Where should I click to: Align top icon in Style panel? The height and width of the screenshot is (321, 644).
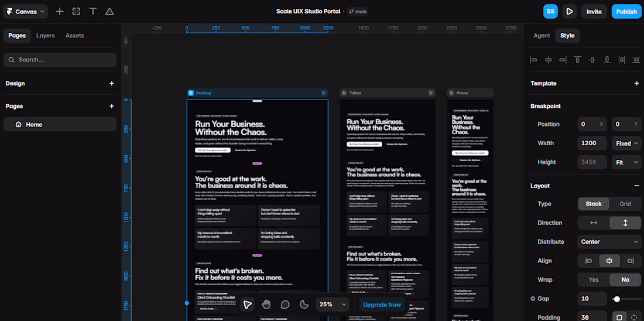pos(577,60)
